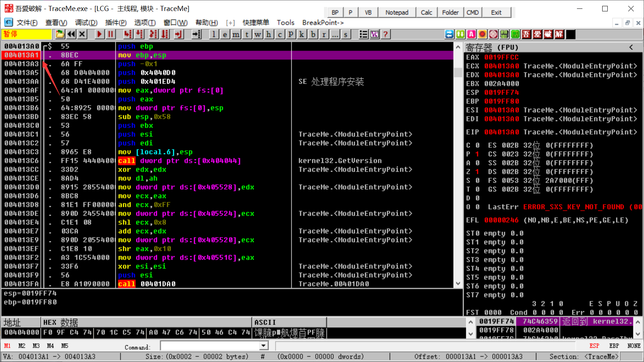Click the Execute till return icon

[179, 34]
